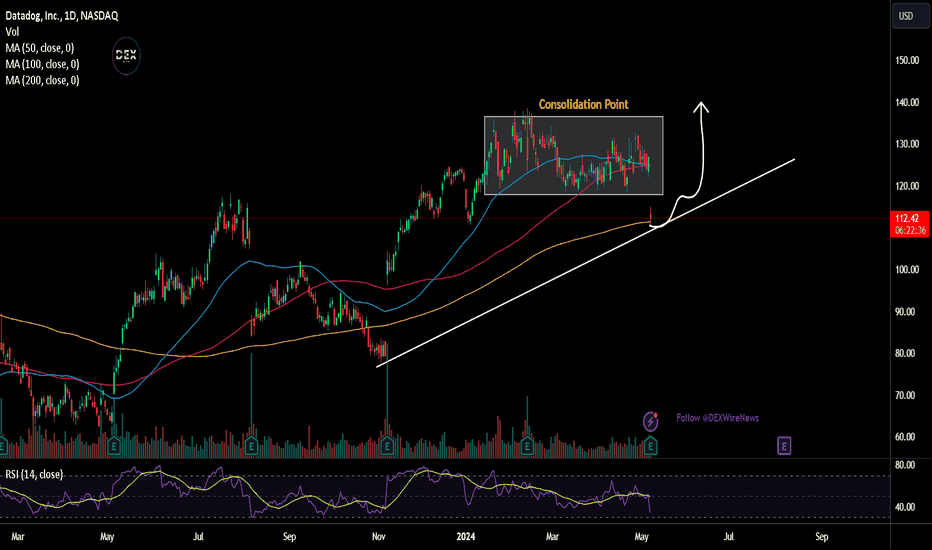
Task: Open the earnings marker near February 2024
Action: pos(527,446)
